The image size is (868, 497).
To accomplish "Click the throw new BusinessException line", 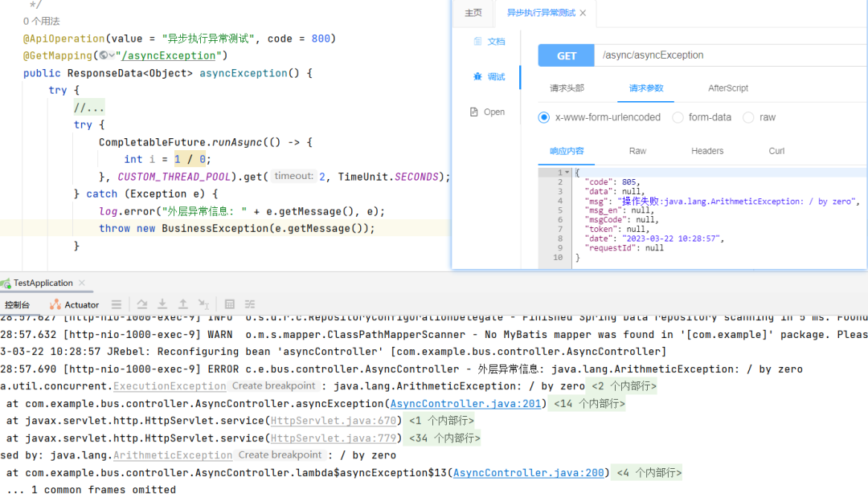I will pos(237,228).
